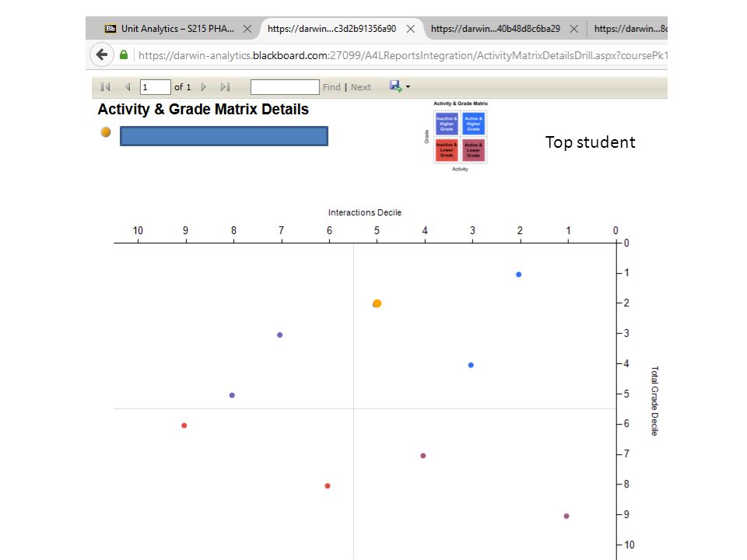Click the purple point at interactions decile 7
Image resolution: width=747 pixels, height=560 pixels.
coord(279,334)
